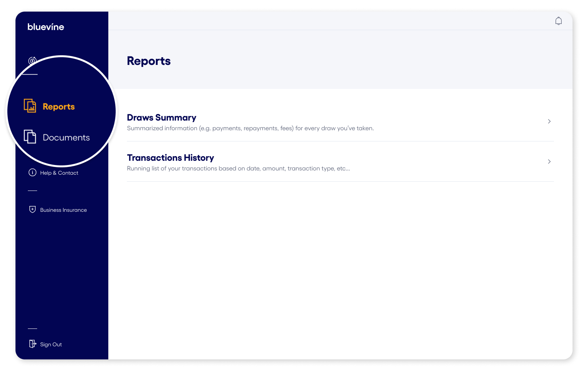Select Business Insurance in the sidebar
This screenshot has height=371, width=588.
tap(63, 209)
